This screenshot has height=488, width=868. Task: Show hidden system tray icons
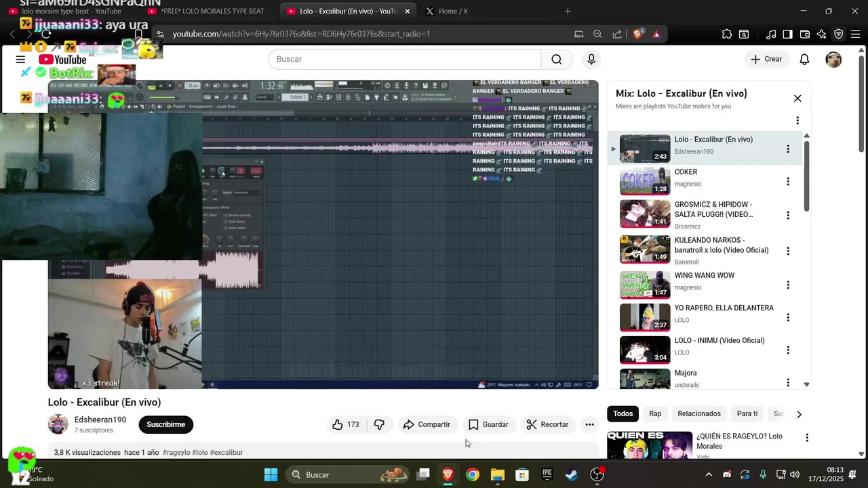tap(708, 474)
